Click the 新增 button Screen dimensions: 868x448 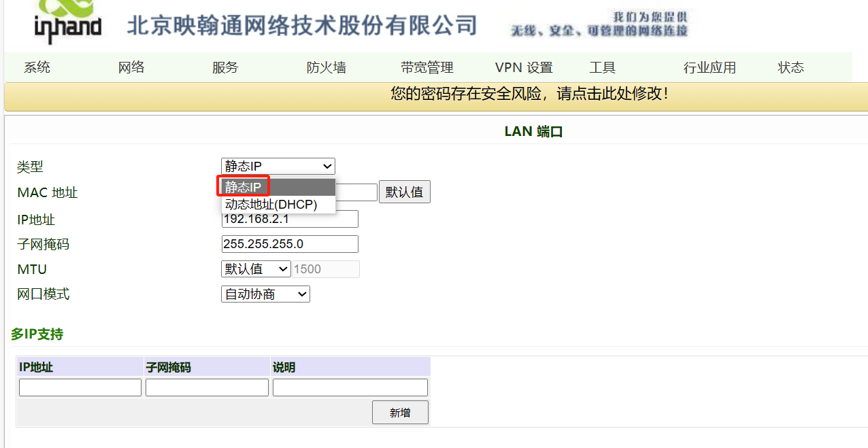click(400, 413)
